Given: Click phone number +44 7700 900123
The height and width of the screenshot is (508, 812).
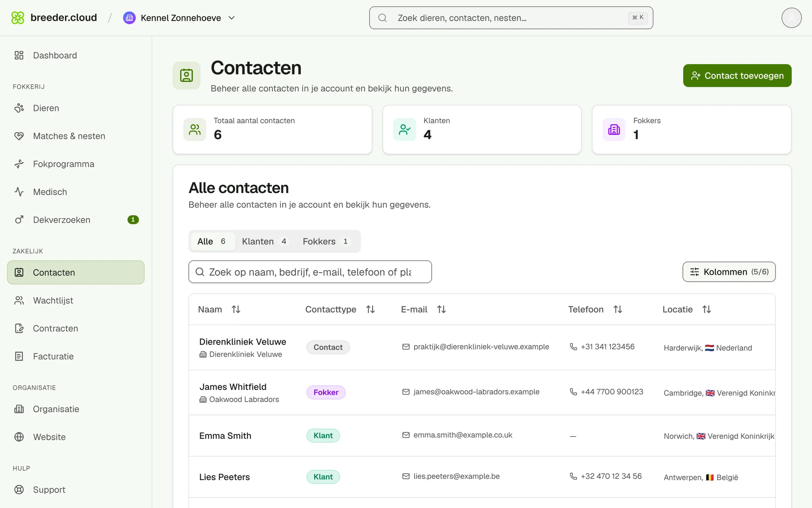Looking at the screenshot, I should tap(612, 392).
